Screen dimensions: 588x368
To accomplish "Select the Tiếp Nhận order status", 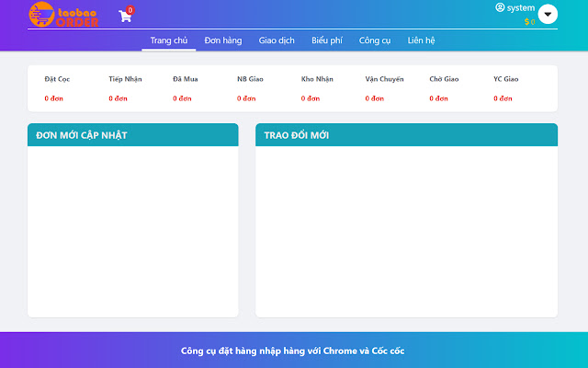I will [x=125, y=79].
